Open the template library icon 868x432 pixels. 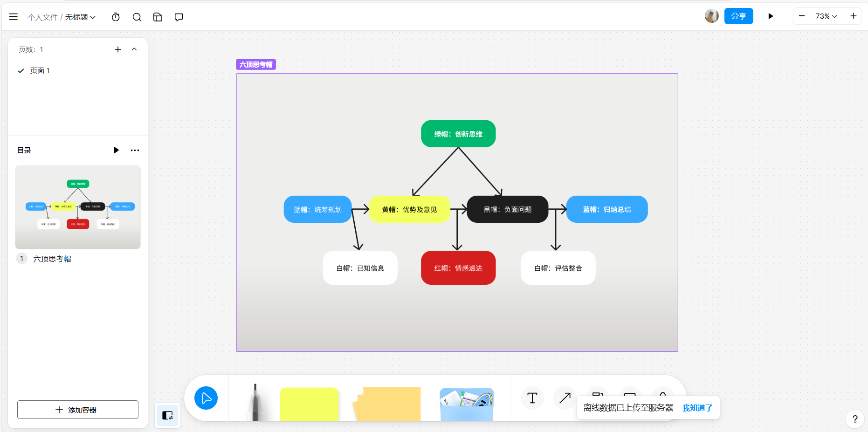(158, 17)
